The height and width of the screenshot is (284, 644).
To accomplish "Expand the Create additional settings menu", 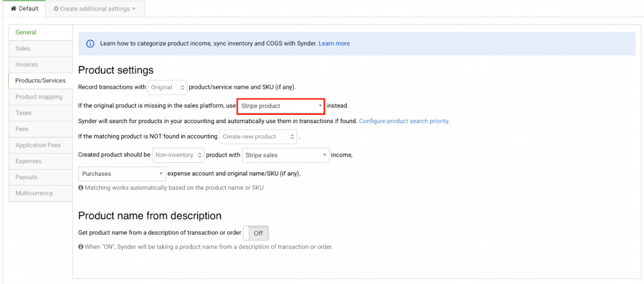I will pos(95,9).
